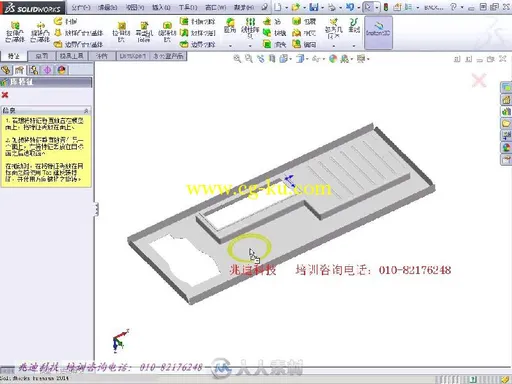Choose the Swept Boss/Base feature
The width and height of the screenshot is (512, 384).
coord(66,21)
